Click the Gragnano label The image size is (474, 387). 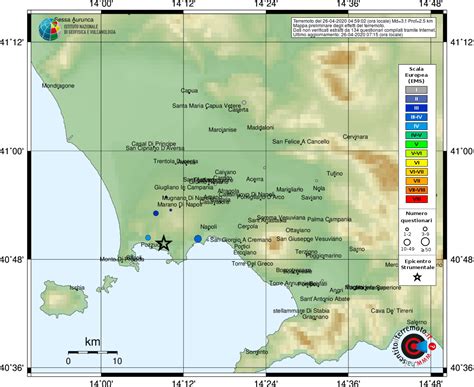(x=315, y=317)
